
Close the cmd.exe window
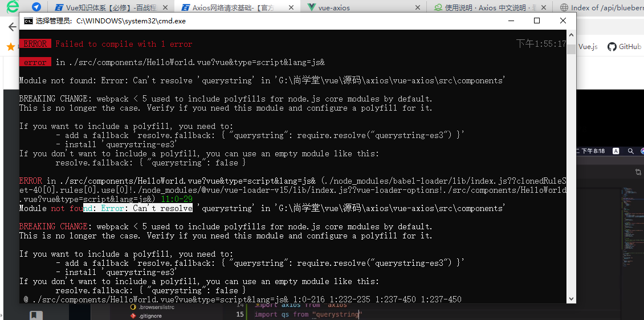[563, 21]
